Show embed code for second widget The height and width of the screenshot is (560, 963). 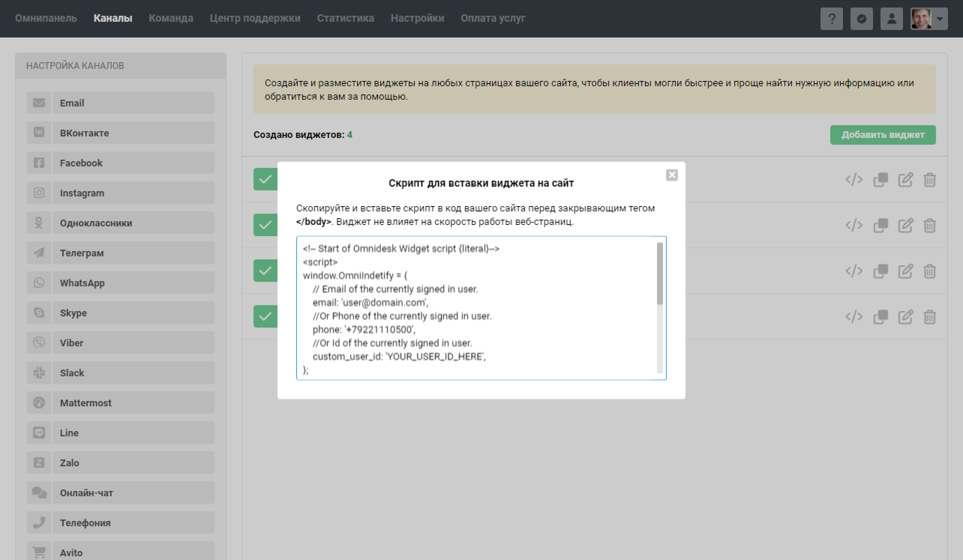point(854,225)
